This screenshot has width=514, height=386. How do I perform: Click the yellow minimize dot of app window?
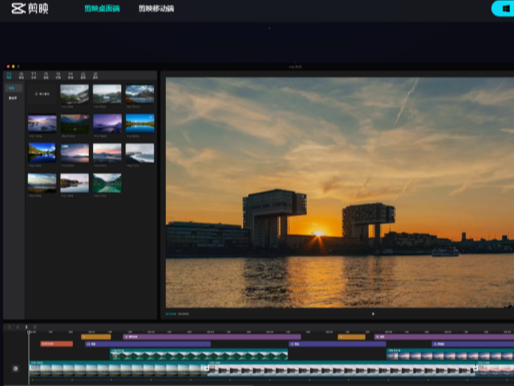tap(13, 67)
